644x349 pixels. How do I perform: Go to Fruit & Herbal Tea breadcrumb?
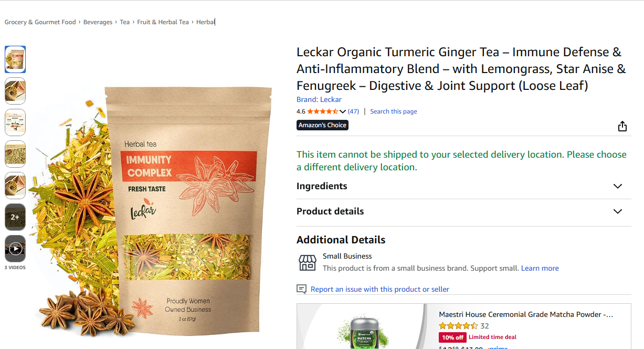(x=163, y=22)
